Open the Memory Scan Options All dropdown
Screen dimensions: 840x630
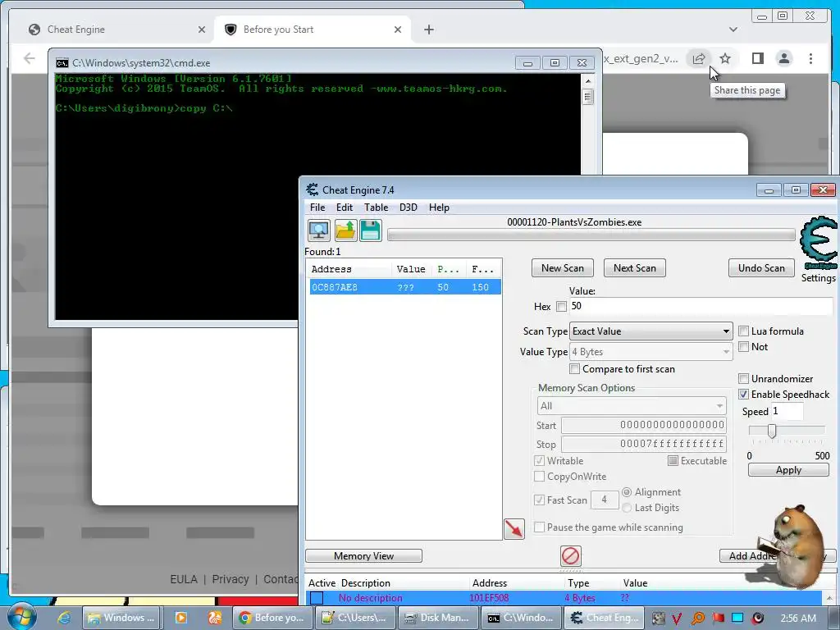632,406
